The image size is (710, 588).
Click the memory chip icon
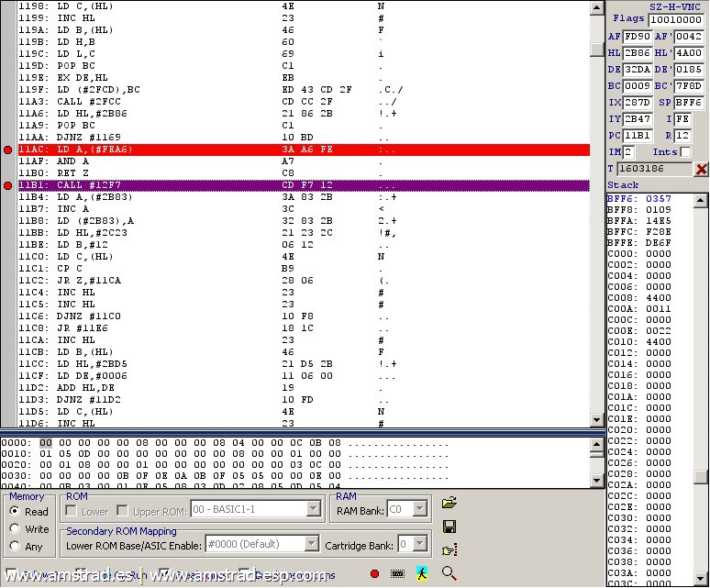(x=398, y=573)
